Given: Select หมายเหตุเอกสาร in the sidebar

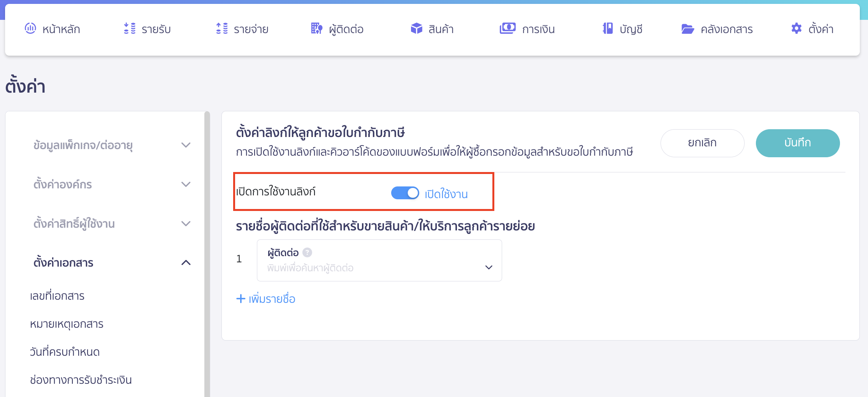Looking at the screenshot, I should [x=68, y=324].
